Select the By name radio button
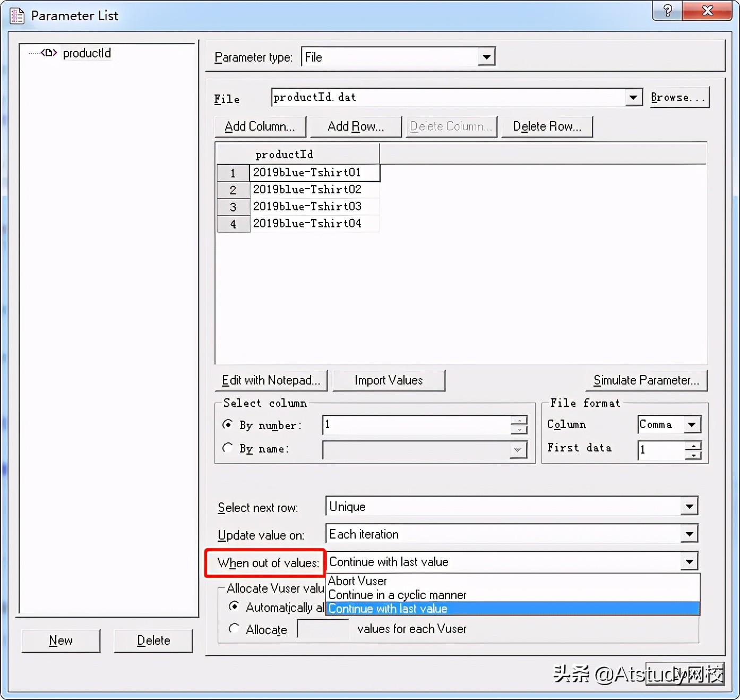Screen dimensions: 740x700 [x=228, y=448]
